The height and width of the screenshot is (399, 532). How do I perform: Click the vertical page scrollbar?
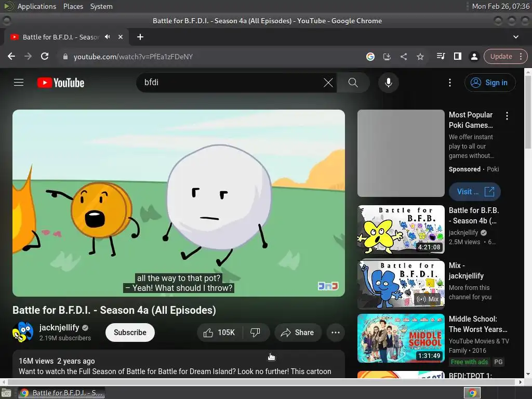pos(528,112)
